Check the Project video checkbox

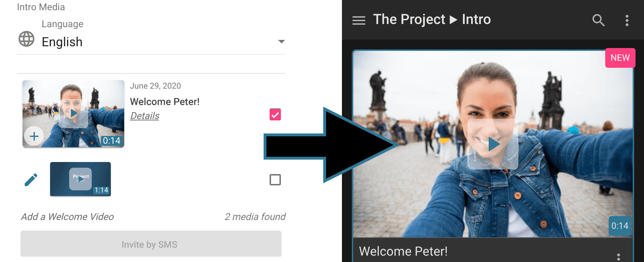(275, 180)
